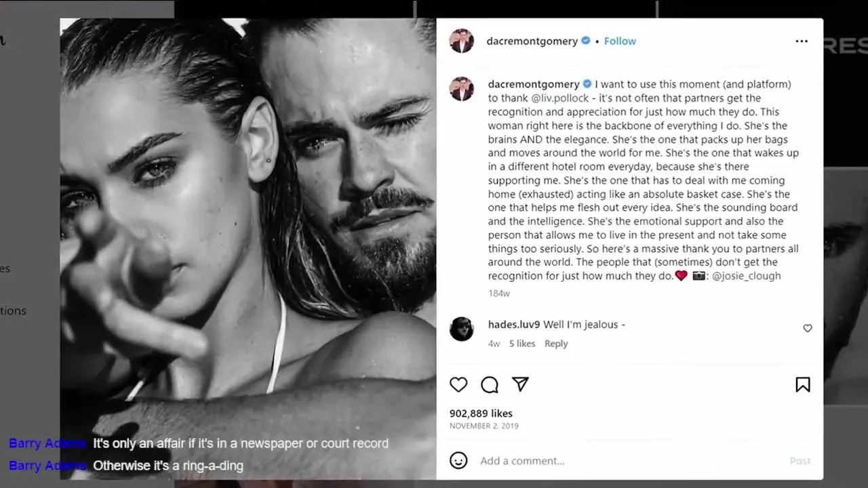Open the three-dot more options menu

pos(802,41)
